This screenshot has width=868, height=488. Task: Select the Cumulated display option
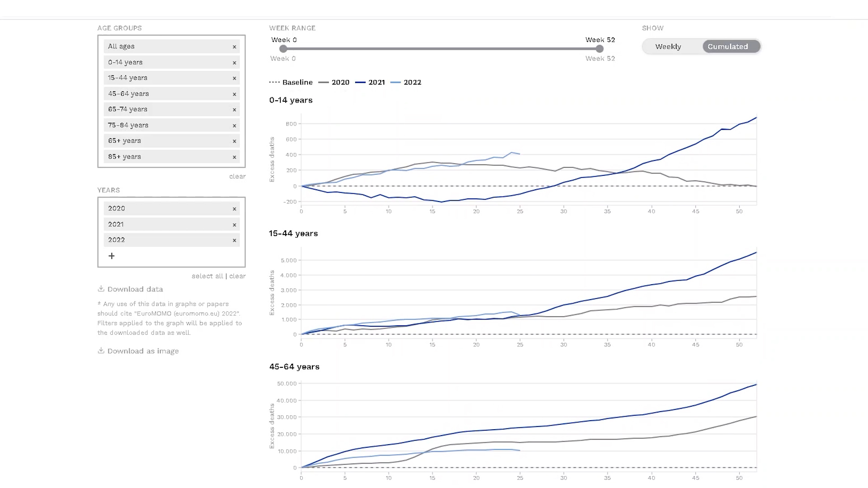(728, 47)
